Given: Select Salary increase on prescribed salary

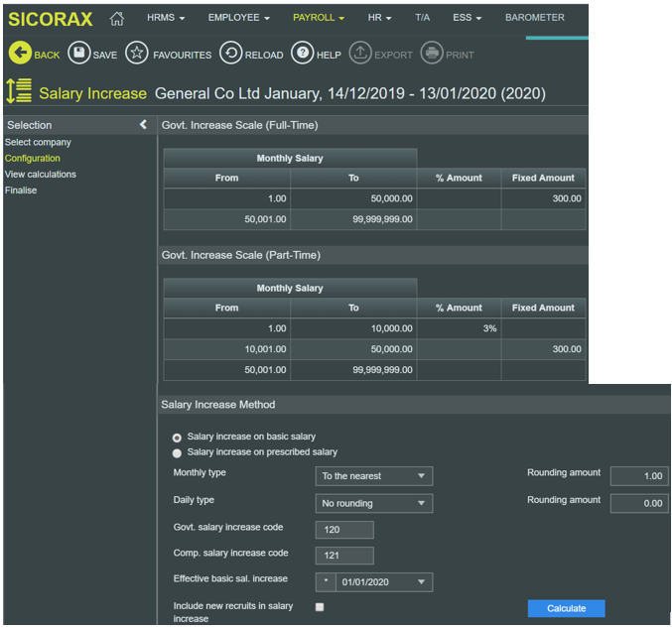Looking at the screenshot, I should [x=178, y=452].
